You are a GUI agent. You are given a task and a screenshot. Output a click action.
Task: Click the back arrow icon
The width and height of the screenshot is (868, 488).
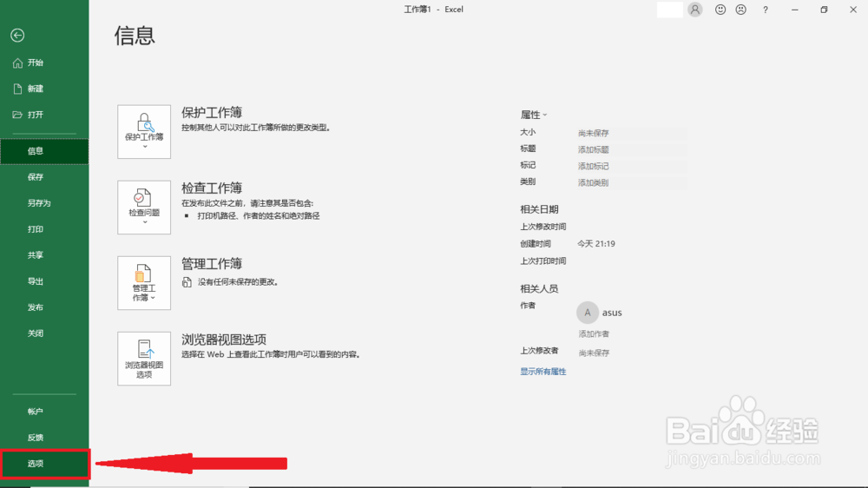pos(17,36)
